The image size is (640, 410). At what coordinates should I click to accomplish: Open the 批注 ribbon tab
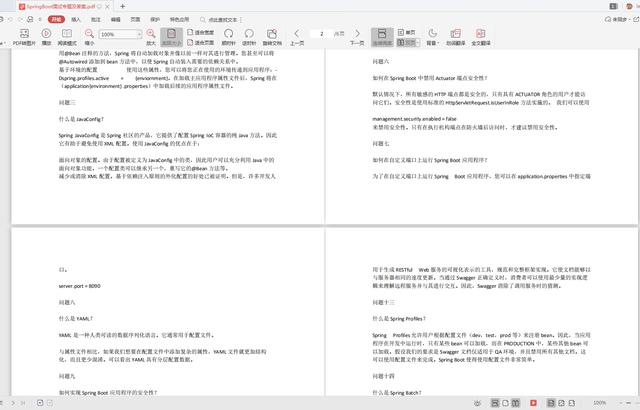click(x=96, y=19)
